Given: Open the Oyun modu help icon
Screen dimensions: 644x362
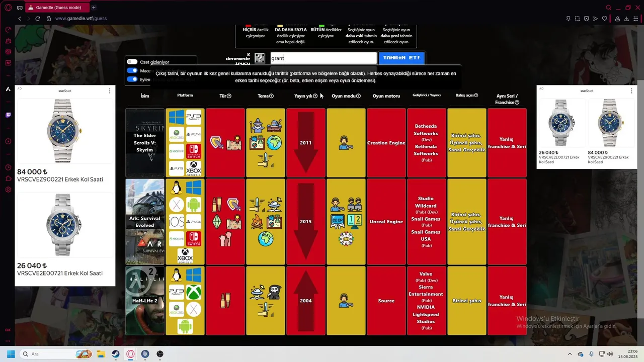Looking at the screenshot, I should point(358,96).
